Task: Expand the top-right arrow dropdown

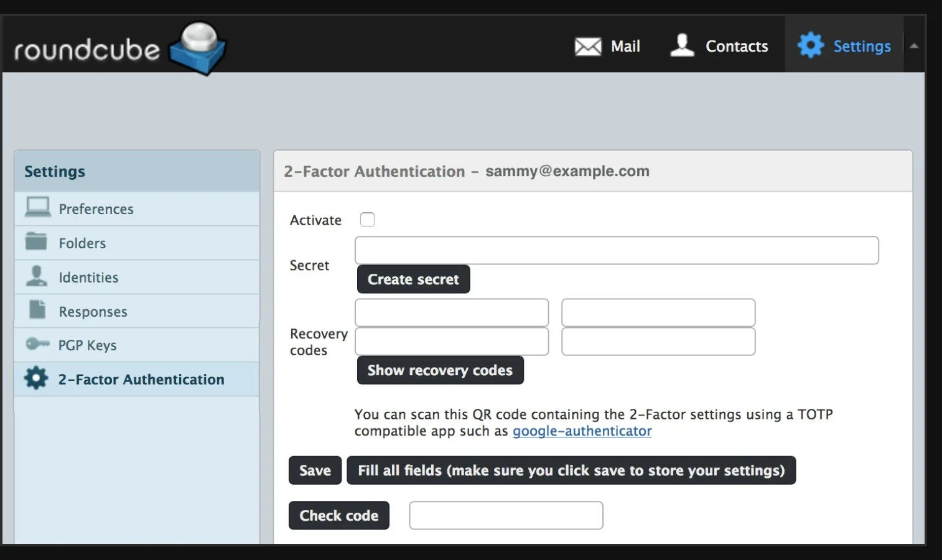Action: pos(914,45)
